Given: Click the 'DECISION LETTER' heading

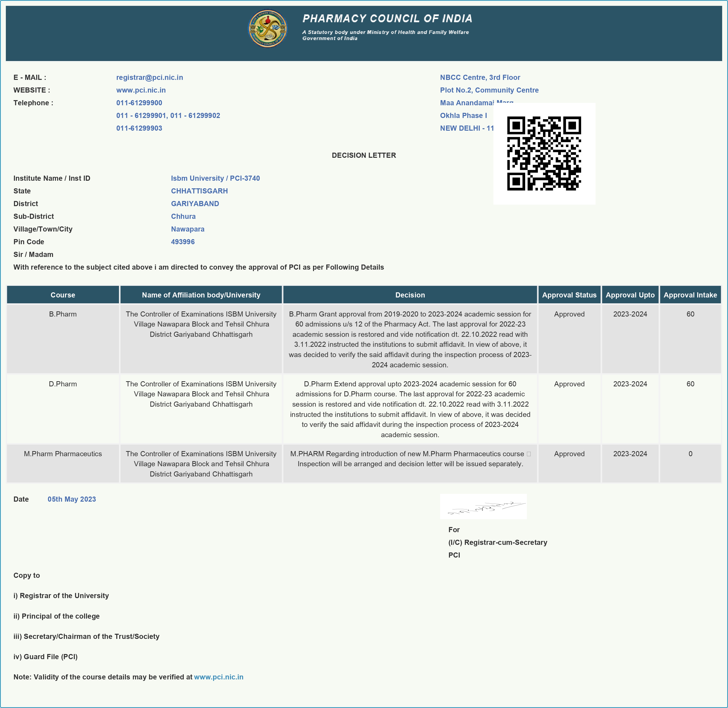Looking at the screenshot, I should click(x=364, y=155).
